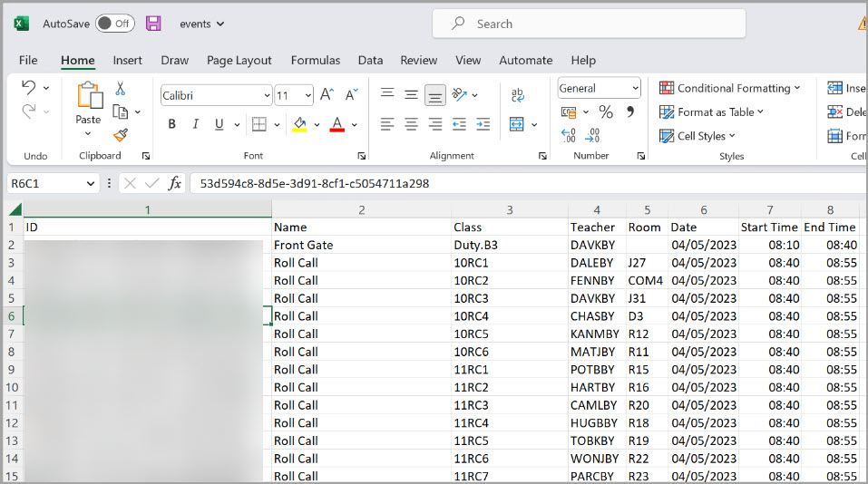Image resolution: width=868 pixels, height=484 pixels.
Task: Open the Page Layout tab
Action: tap(239, 61)
